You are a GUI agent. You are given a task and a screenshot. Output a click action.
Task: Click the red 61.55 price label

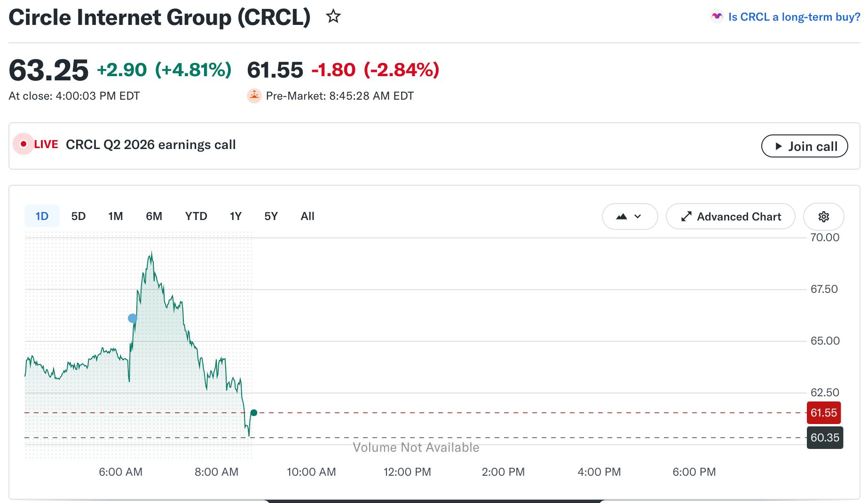(824, 413)
